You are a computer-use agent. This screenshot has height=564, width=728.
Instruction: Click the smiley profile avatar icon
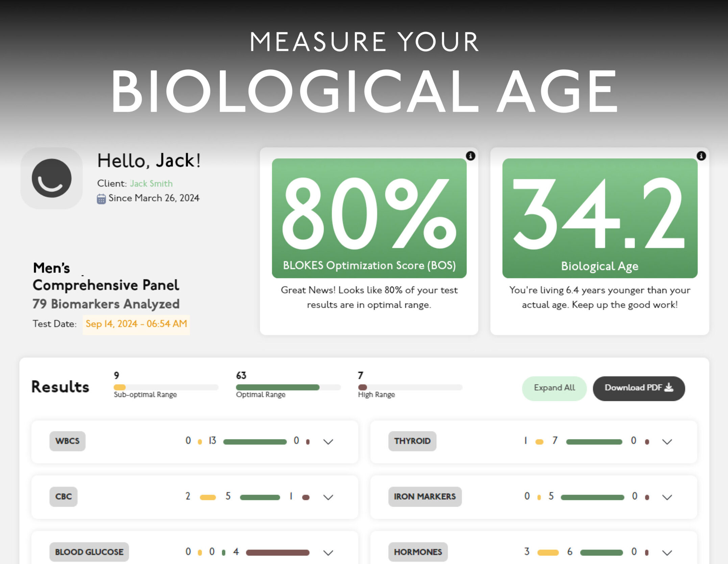point(52,178)
